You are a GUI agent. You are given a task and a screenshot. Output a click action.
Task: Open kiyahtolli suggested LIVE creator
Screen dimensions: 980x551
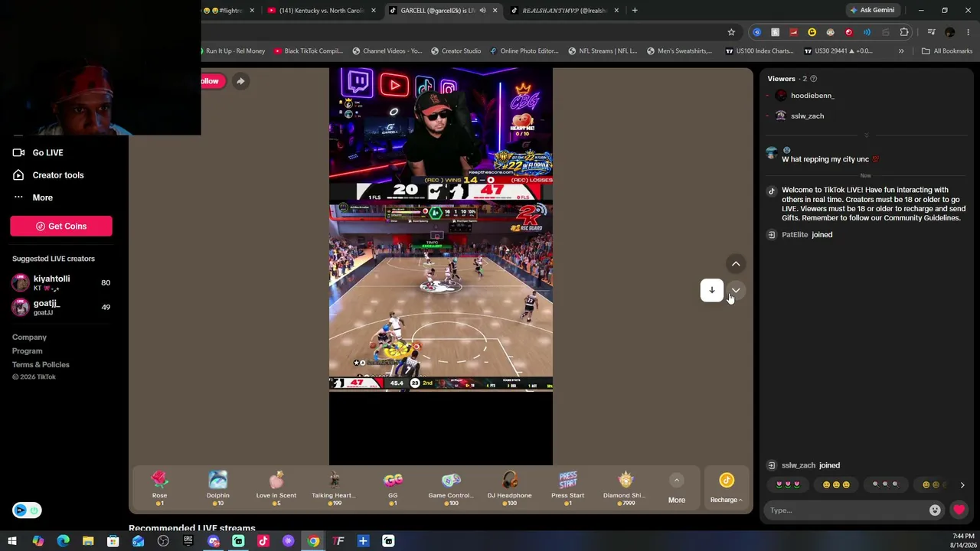61,282
